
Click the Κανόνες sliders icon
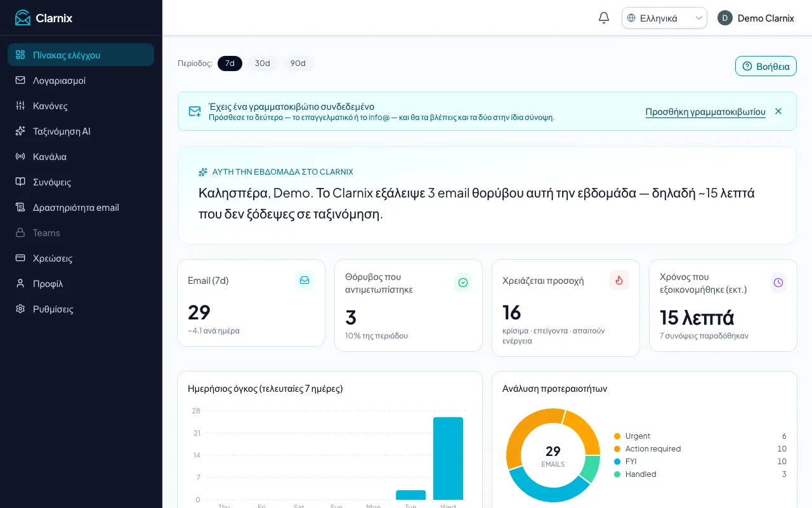click(20, 105)
